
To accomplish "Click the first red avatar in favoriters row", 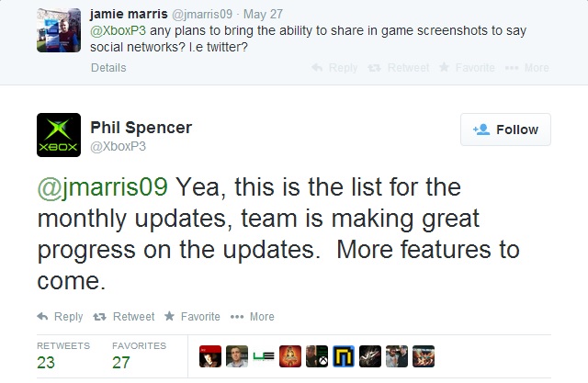I will coord(210,356).
